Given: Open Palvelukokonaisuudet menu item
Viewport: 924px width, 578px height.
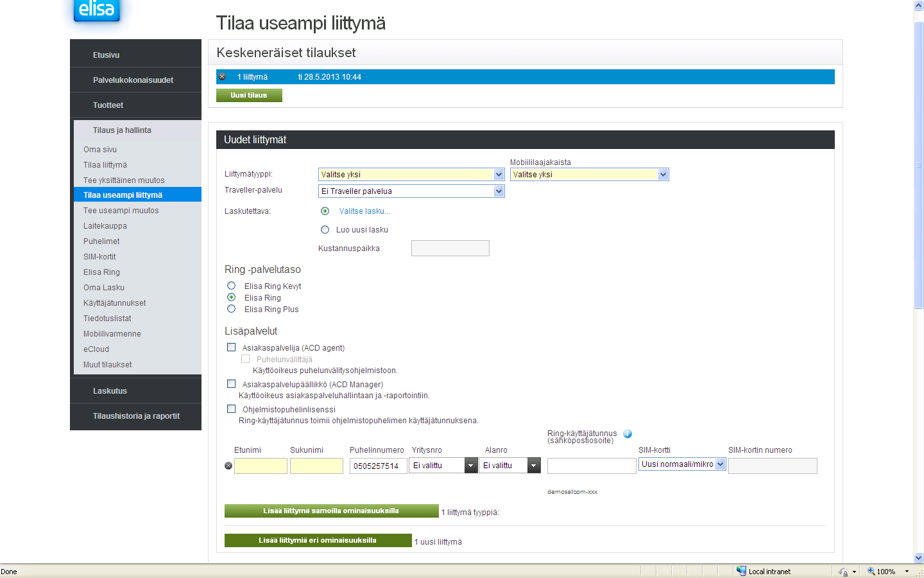Looking at the screenshot, I should (133, 80).
